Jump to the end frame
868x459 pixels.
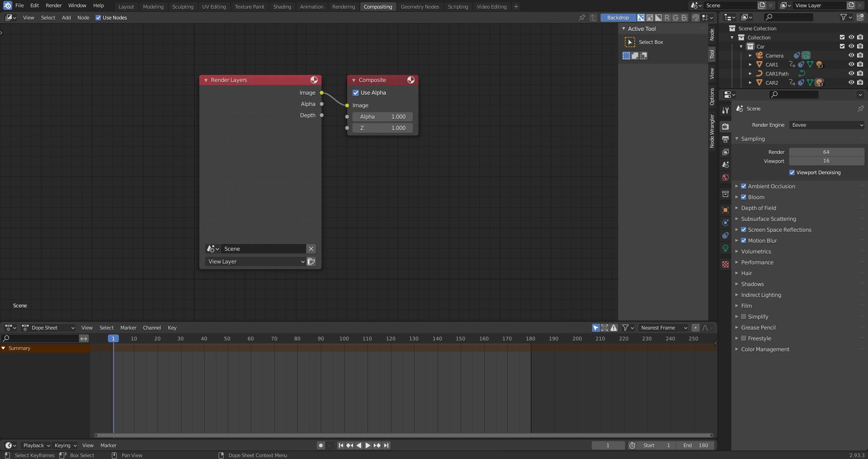tap(386, 445)
